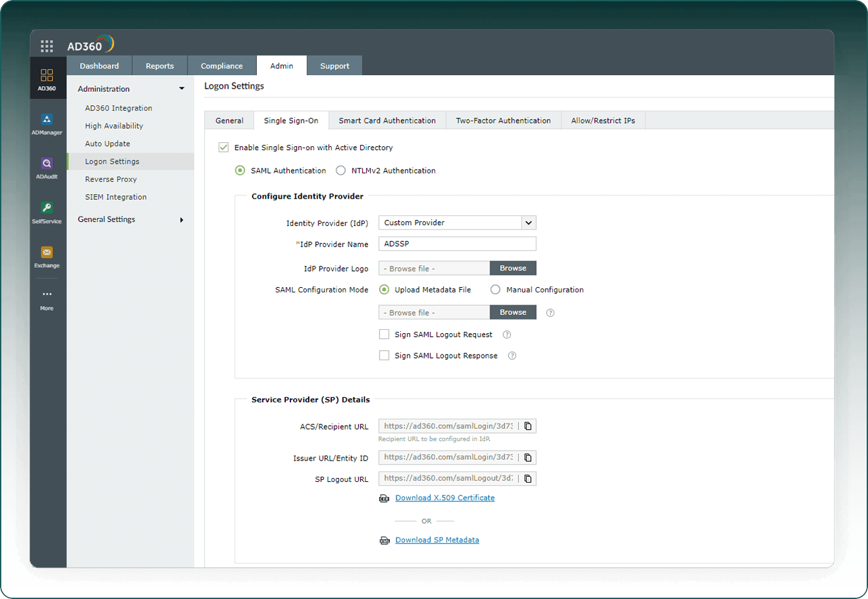
Task: Copy the SP Logout URL
Action: [528, 479]
